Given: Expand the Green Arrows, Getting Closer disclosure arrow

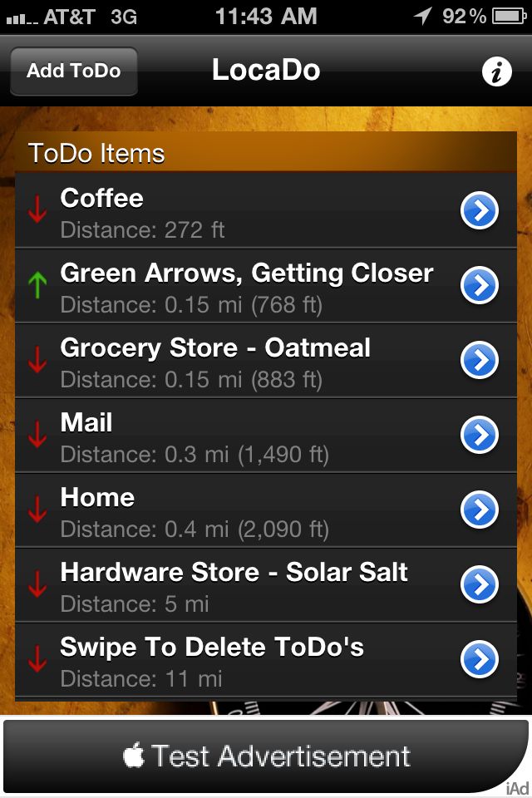Looking at the screenshot, I should pyautogui.click(x=479, y=285).
